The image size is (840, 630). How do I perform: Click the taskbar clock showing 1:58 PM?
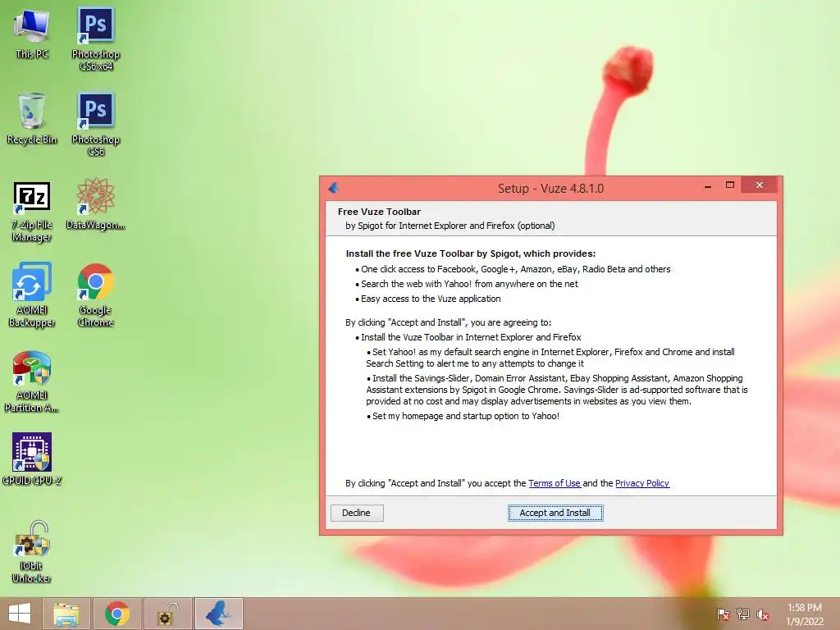[x=804, y=614]
